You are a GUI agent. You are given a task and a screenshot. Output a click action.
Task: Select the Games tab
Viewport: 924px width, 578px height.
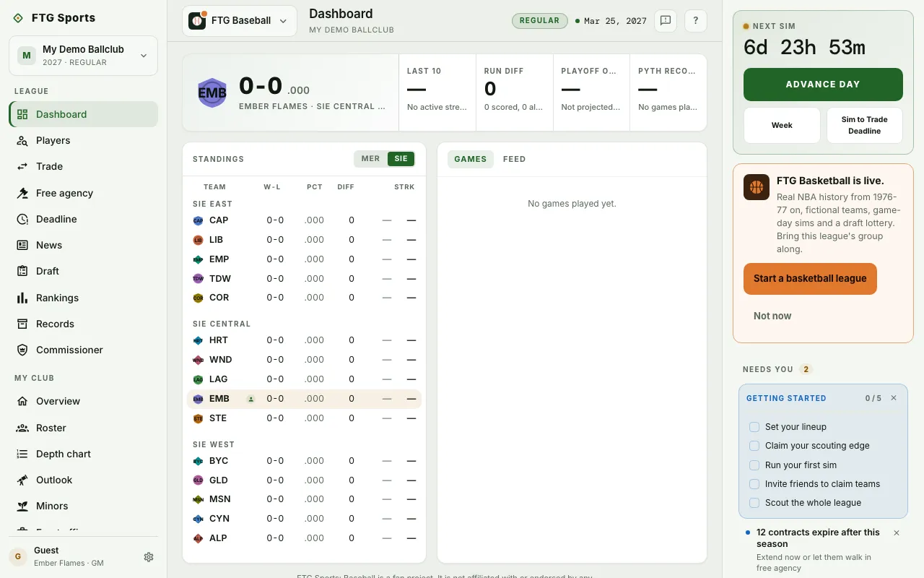tap(471, 159)
